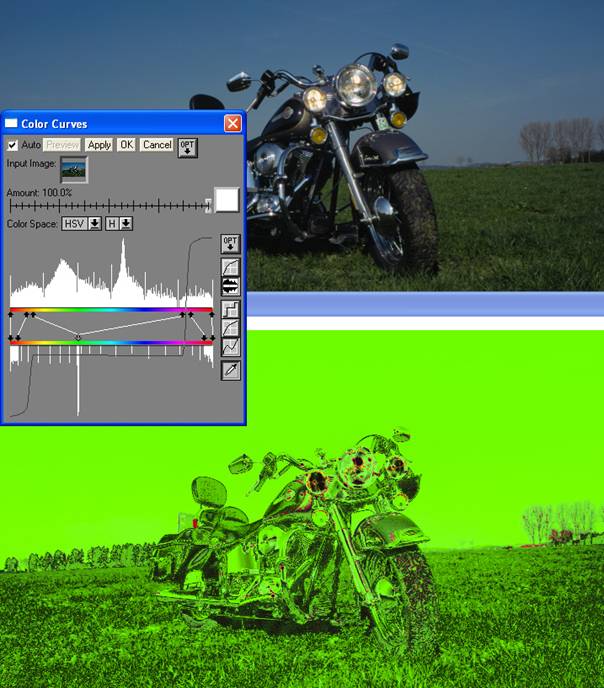604x688 pixels.
Task: Uncheck the Auto checkbox
Action: click(x=12, y=145)
